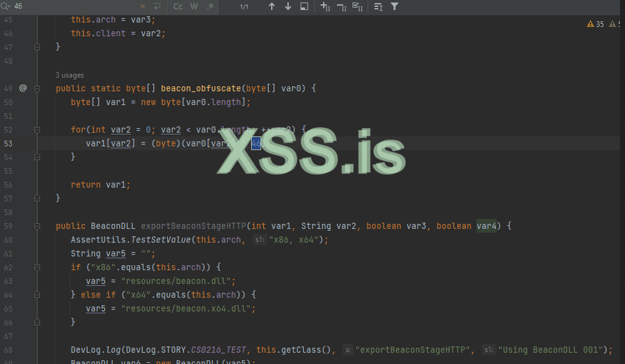Insert new line in search field
Screen dimensions: 625x364
tap(157, 6)
